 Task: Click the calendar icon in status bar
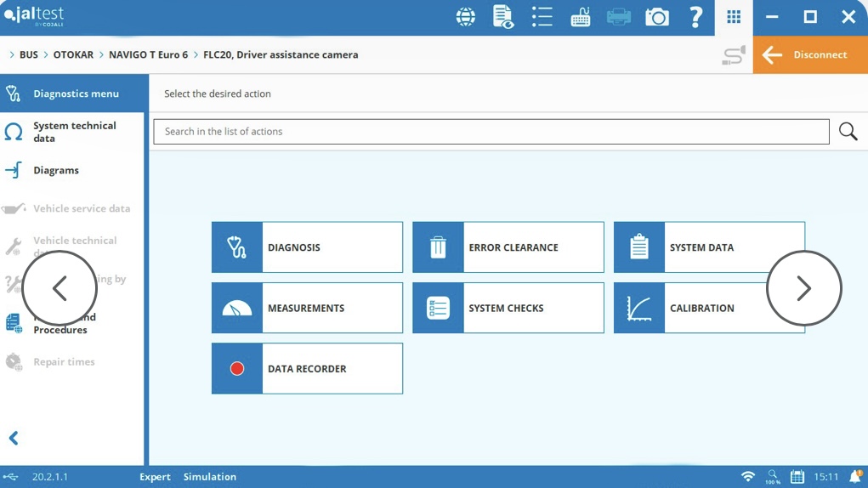coord(797,476)
